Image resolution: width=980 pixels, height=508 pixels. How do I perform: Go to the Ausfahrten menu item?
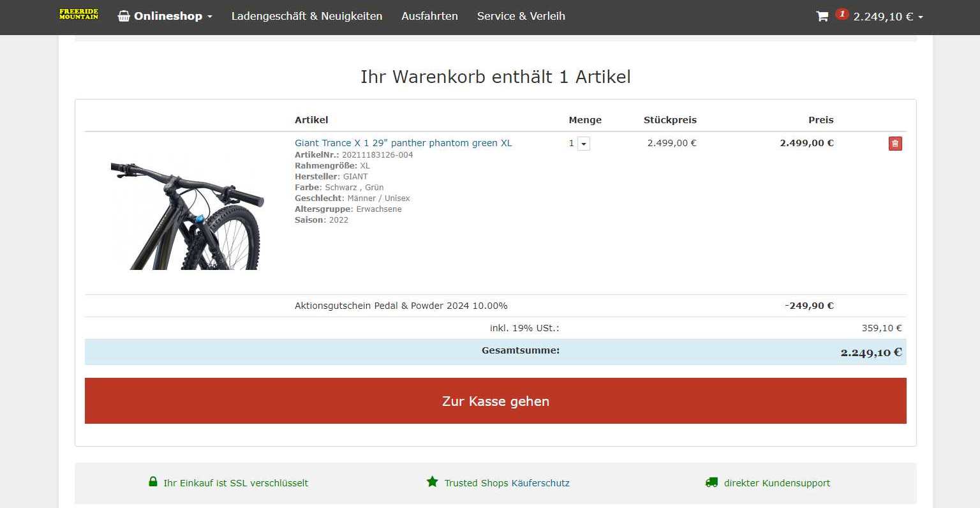pyautogui.click(x=429, y=17)
